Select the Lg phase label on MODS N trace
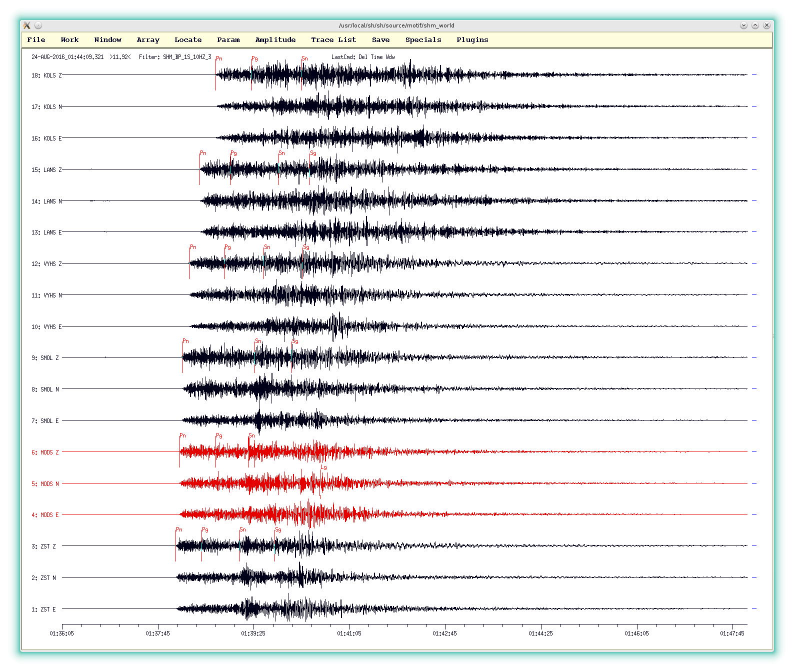The width and height of the screenshot is (794, 672). tap(323, 467)
